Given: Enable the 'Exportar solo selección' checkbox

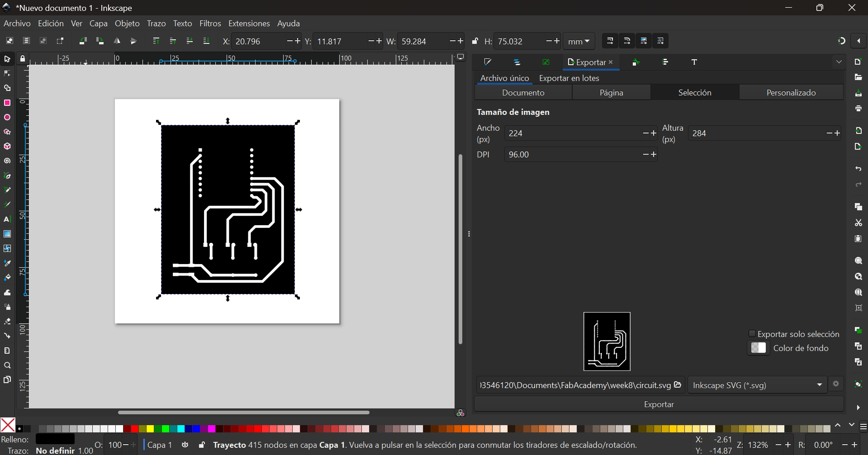Looking at the screenshot, I should tap(752, 334).
